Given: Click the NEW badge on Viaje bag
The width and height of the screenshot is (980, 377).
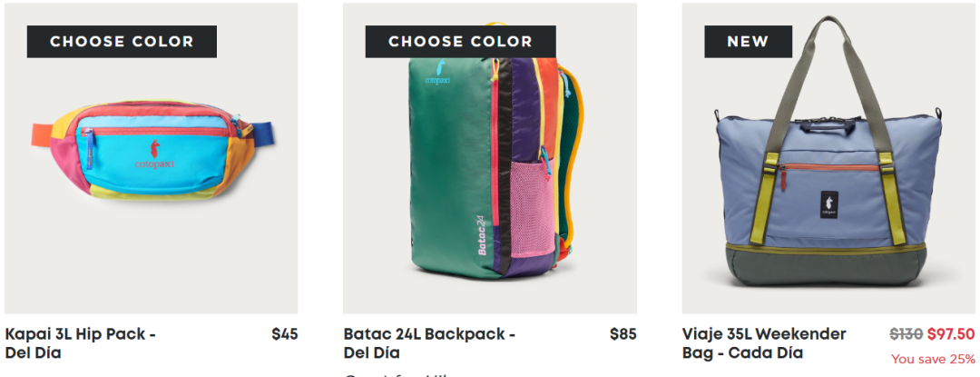Looking at the screenshot, I should (748, 41).
